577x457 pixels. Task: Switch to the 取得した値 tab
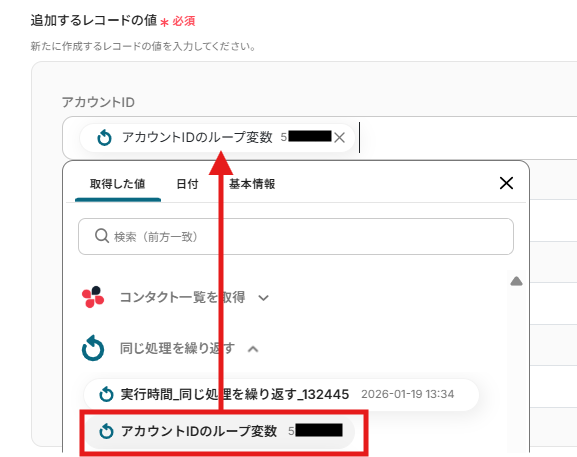click(x=118, y=184)
